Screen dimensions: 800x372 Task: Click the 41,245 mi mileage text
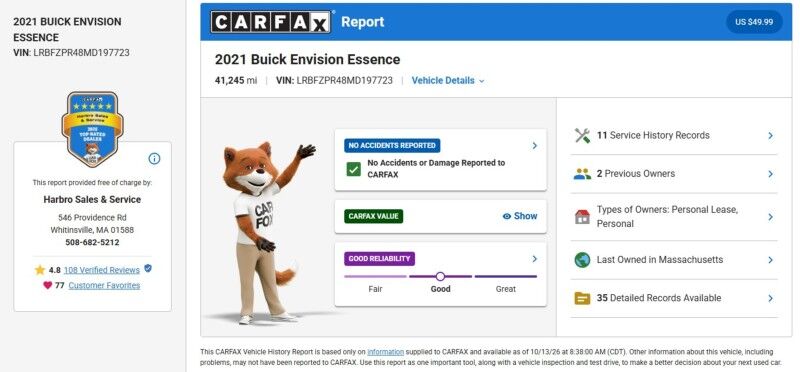point(236,81)
